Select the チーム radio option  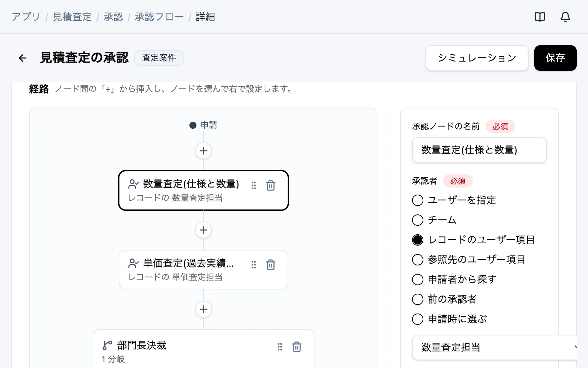418,220
